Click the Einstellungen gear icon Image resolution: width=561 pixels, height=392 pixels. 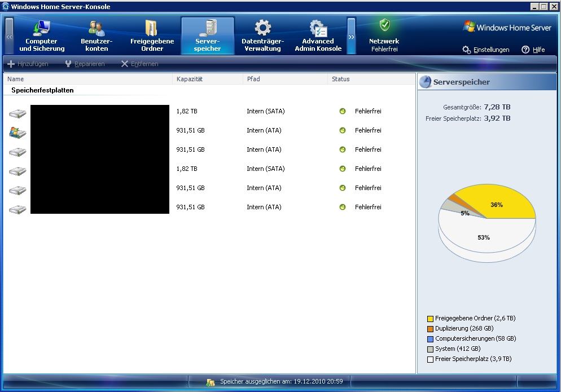coord(466,50)
